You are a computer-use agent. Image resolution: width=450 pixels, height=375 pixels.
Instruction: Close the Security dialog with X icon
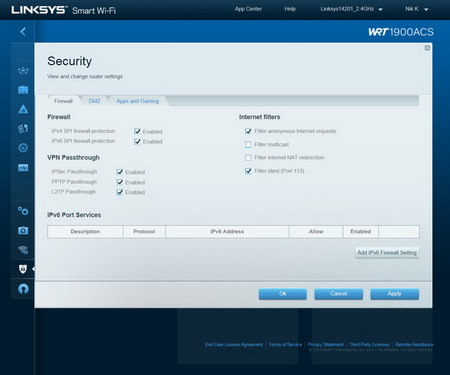tap(427, 48)
